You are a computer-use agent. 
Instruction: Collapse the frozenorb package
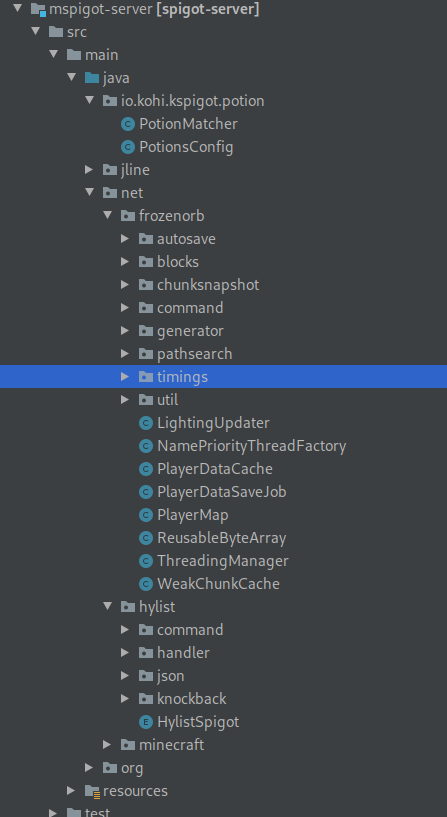[x=108, y=216]
